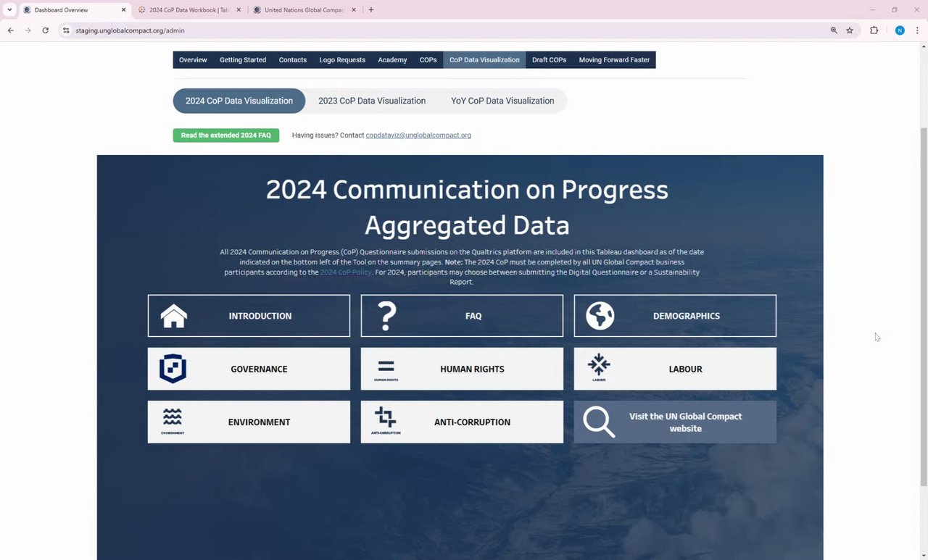Image resolution: width=928 pixels, height=560 pixels.
Task: Close the Dashboard Overview tab
Action: [x=123, y=10]
